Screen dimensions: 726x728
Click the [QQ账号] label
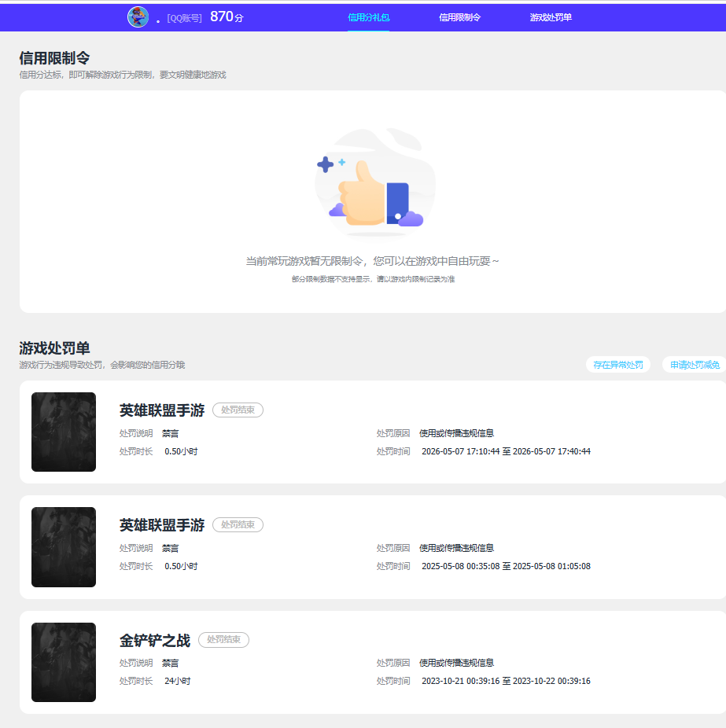point(184,18)
